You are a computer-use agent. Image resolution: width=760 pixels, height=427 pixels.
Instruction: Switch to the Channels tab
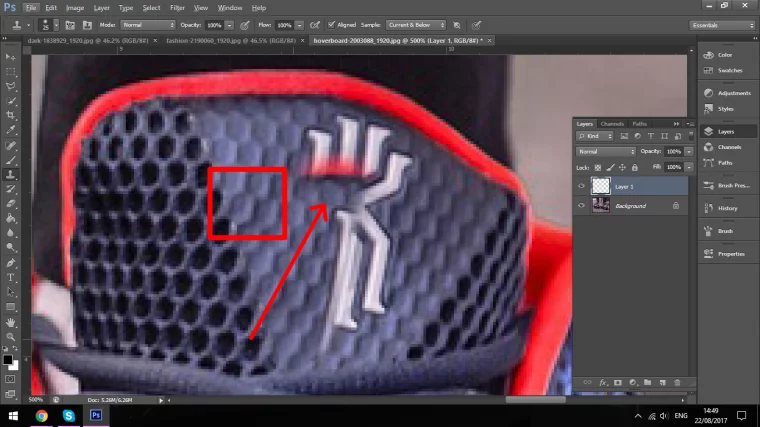[x=612, y=124]
